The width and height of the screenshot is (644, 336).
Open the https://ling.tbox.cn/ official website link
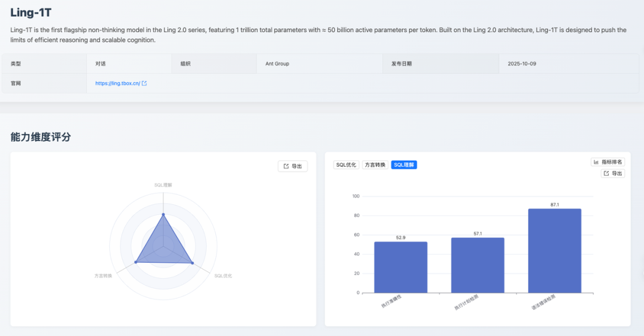pyautogui.click(x=117, y=83)
